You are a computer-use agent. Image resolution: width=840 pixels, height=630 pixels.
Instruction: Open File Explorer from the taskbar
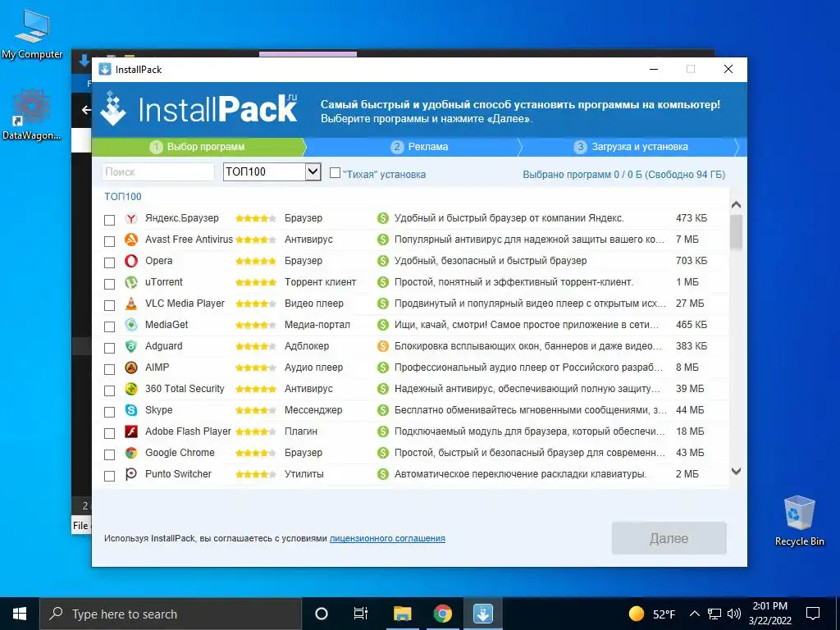[x=402, y=614]
